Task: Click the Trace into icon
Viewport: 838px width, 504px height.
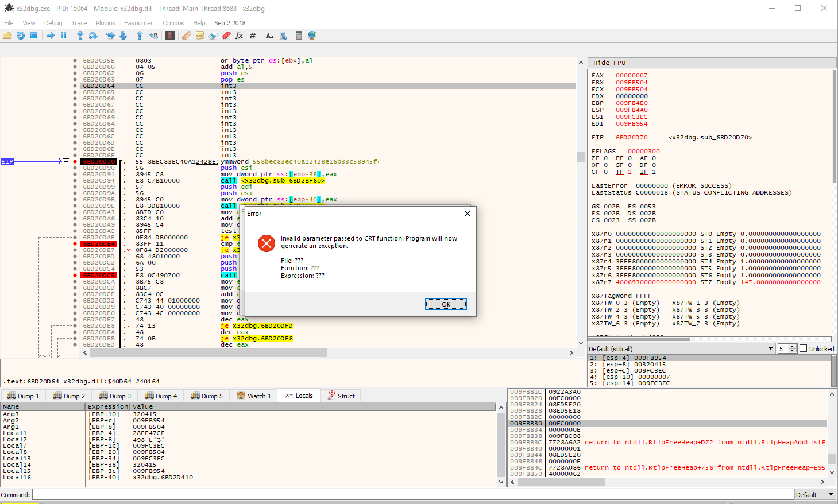Action: pyautogui.click(x=110, y=36)
